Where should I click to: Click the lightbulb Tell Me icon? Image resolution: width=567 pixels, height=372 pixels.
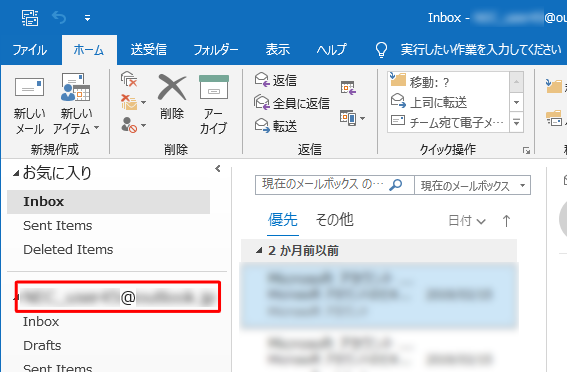381,50
